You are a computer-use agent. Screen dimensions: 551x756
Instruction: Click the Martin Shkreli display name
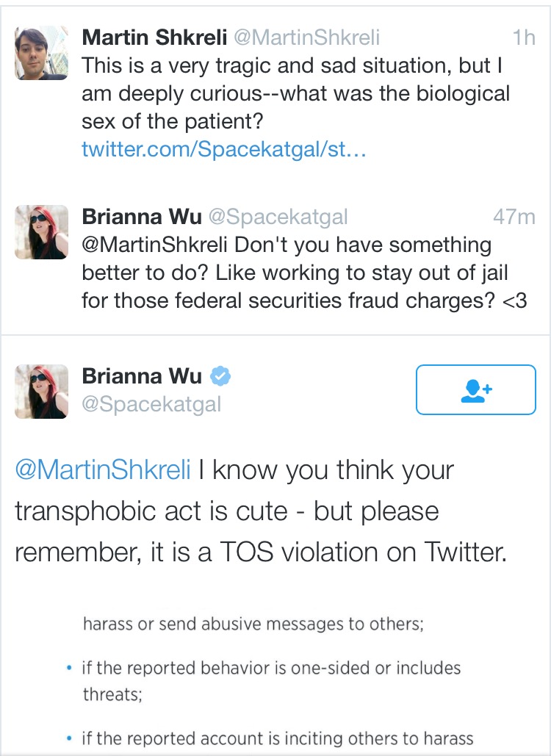point(154,37)
